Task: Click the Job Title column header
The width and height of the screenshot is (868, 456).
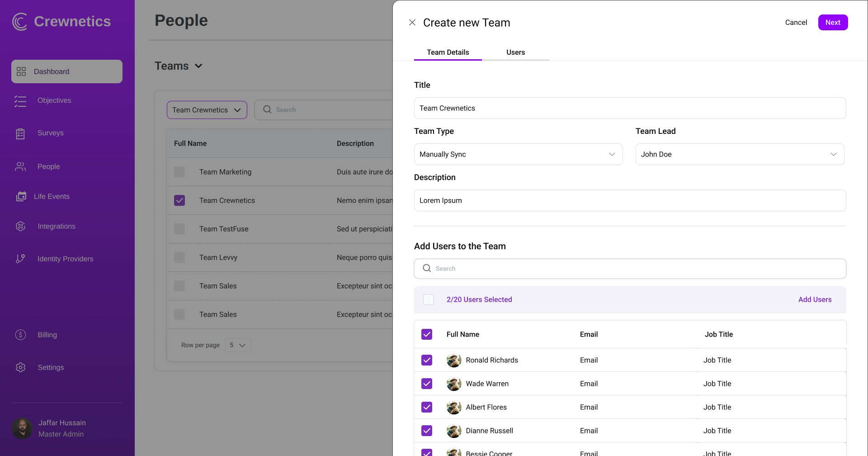Action: click(x=719, y=334)
